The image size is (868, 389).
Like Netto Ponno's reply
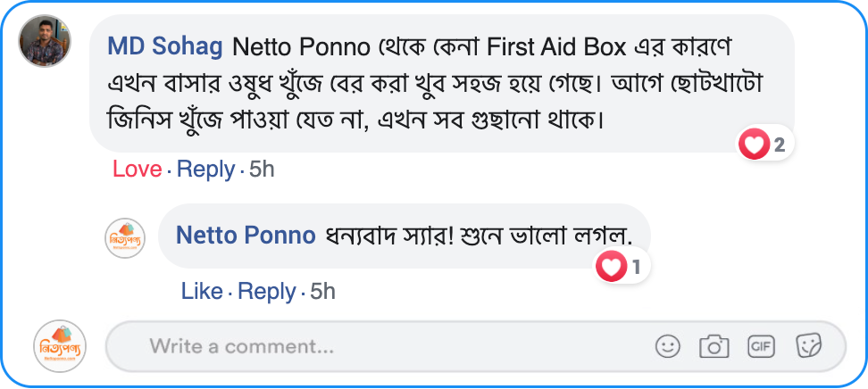(x=202, y=292)
